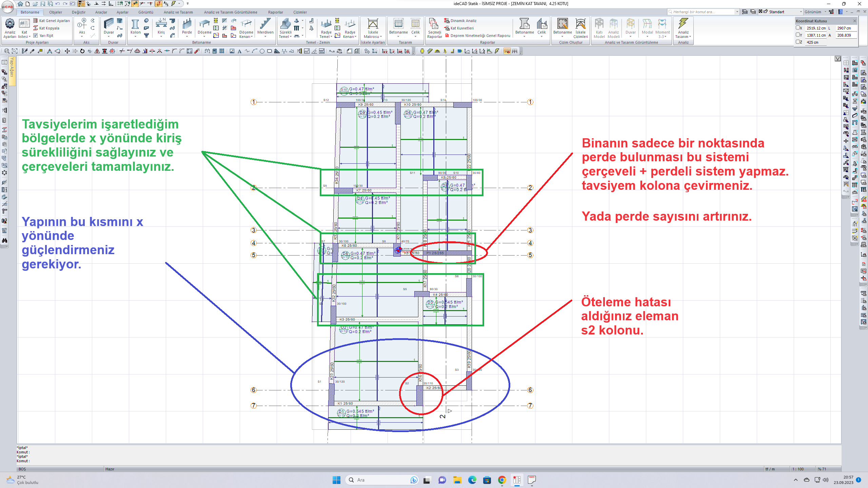The height and width of the screenshot is (488, 868).
Task: Open a project with the folder icon
Action: (35, 4)
